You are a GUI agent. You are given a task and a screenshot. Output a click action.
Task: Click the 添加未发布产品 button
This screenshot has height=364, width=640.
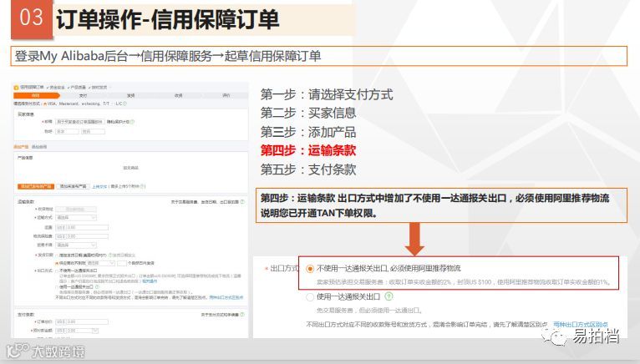[74, 186]
